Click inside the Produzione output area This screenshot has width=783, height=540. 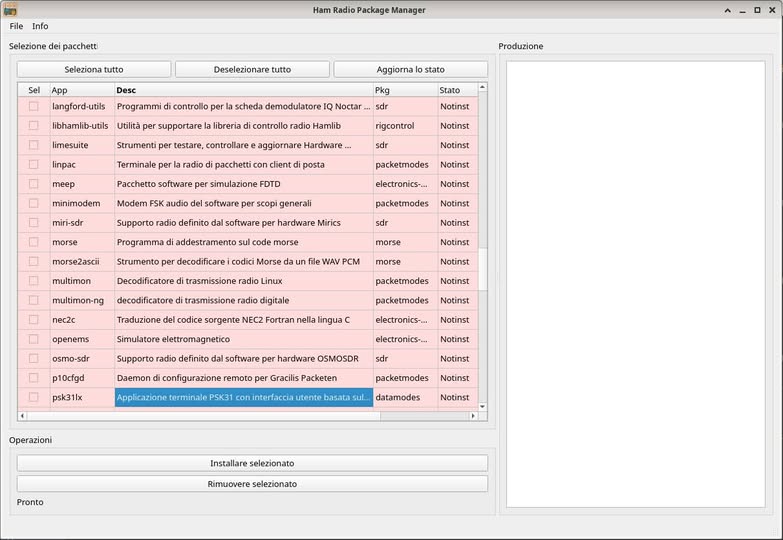pyautogui.click(x=636, y=284)
